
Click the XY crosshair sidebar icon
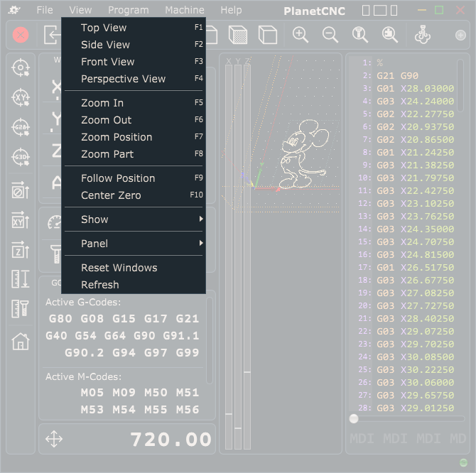[x=21, y=97]
